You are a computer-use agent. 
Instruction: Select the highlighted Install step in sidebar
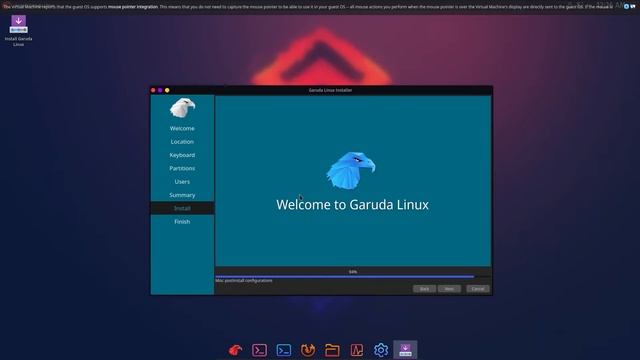click(182, 208)
